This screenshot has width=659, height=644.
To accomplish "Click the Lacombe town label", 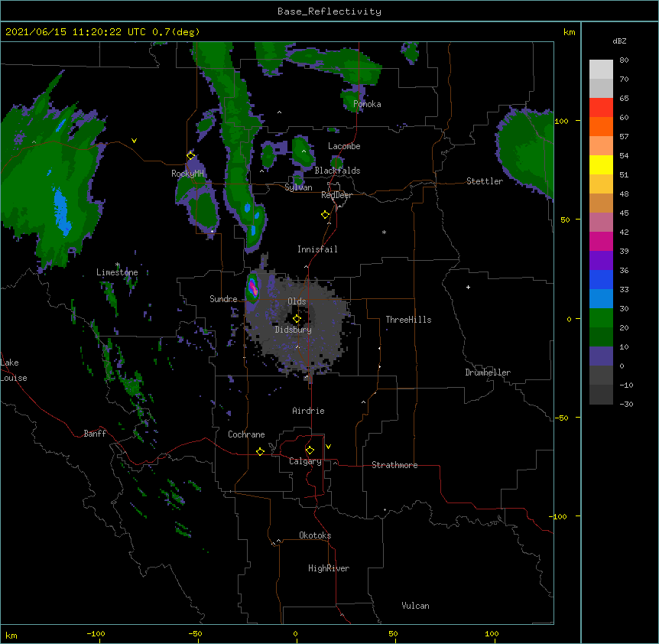I will point(344,146).
